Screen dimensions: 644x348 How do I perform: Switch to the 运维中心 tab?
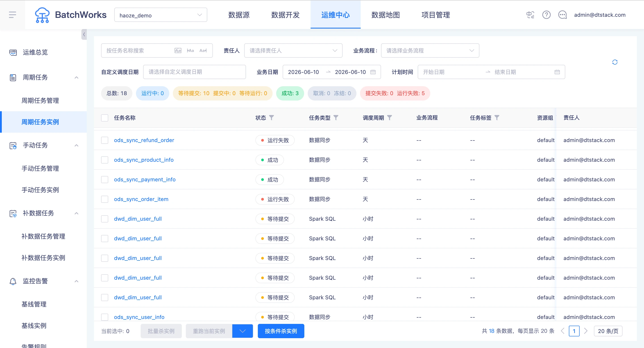[335, 15]
